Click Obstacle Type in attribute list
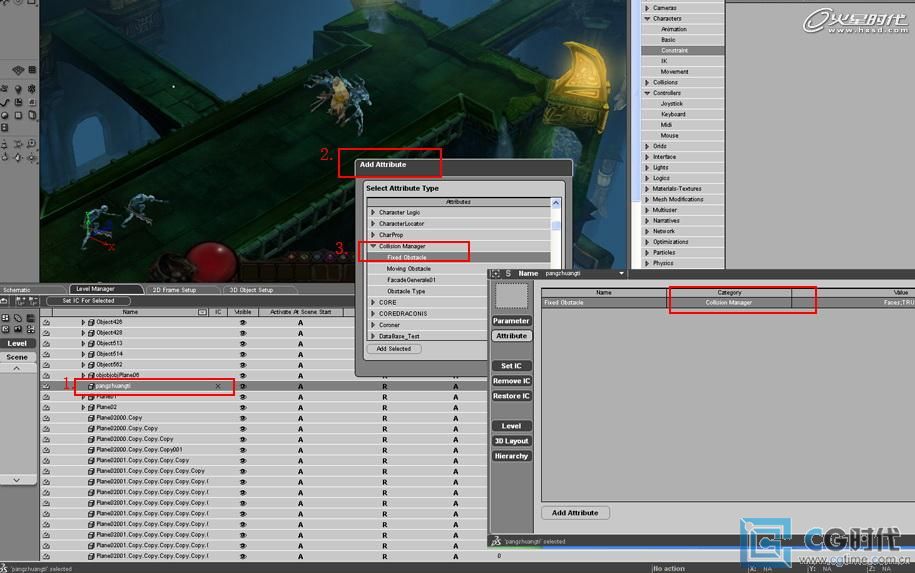Screen dimensions: 915x573 (406, 291)
